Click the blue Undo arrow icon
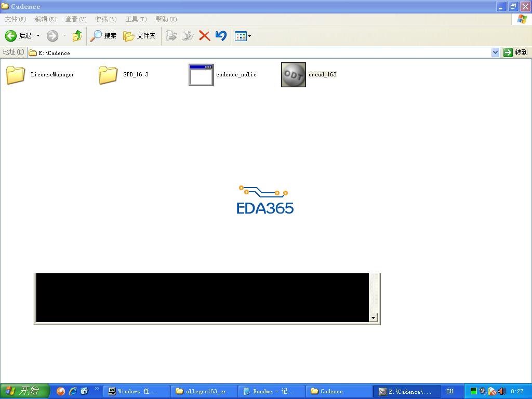The width and height of the screenshot is (532, 399). click(221, 36)
